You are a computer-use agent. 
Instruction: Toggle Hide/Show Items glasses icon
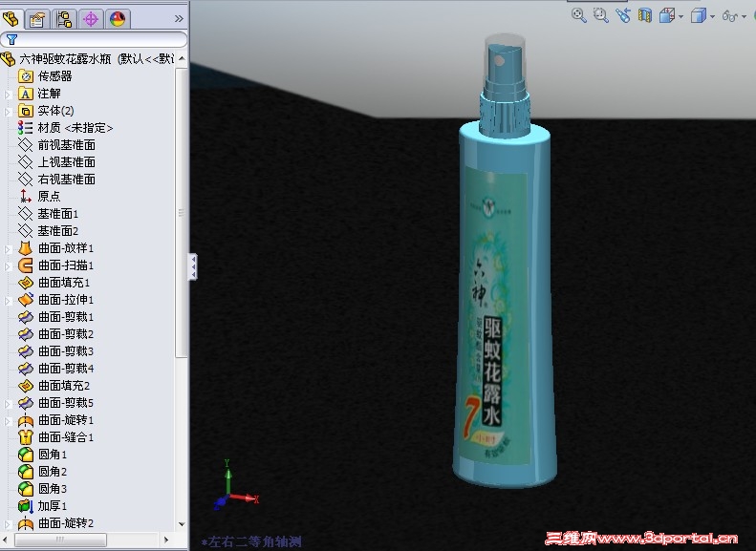tap(730, 16)
